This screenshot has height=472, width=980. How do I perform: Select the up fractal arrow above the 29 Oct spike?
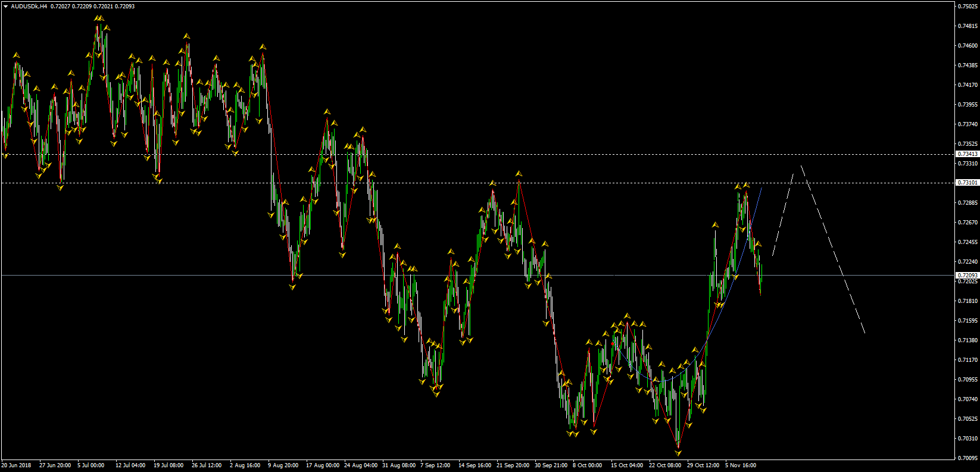coord(714,225)
